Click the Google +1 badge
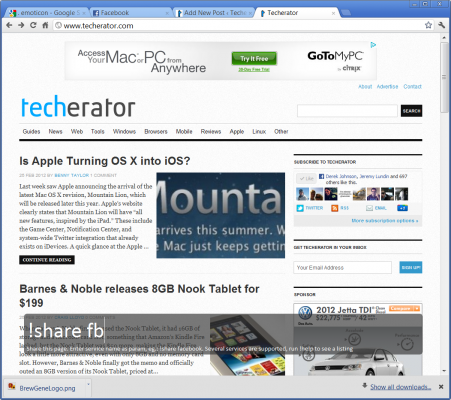This screenshot has height=400, width=451. pyautogui.click(x=402, y=208)
